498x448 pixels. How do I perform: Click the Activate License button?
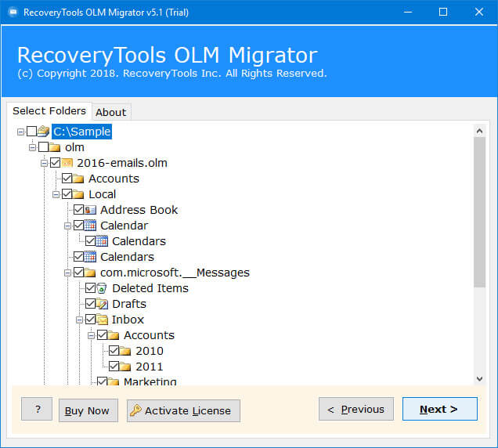tap(183, 410)
